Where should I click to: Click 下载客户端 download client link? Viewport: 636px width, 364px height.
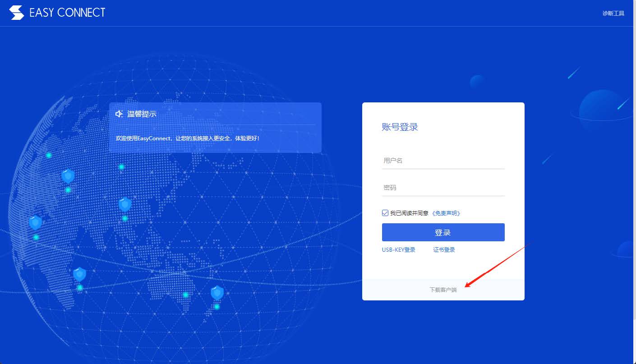[443, 290]
